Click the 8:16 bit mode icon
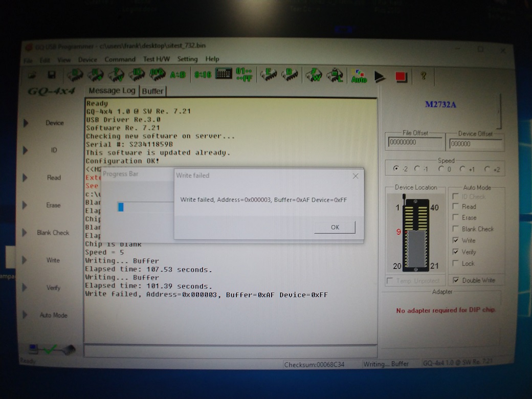 tap(203, 75)
